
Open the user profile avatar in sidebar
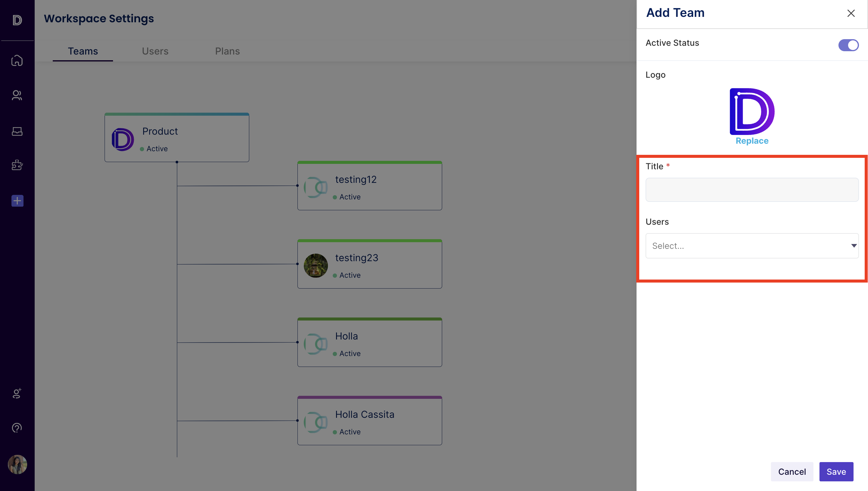click(x=17, y=464)
